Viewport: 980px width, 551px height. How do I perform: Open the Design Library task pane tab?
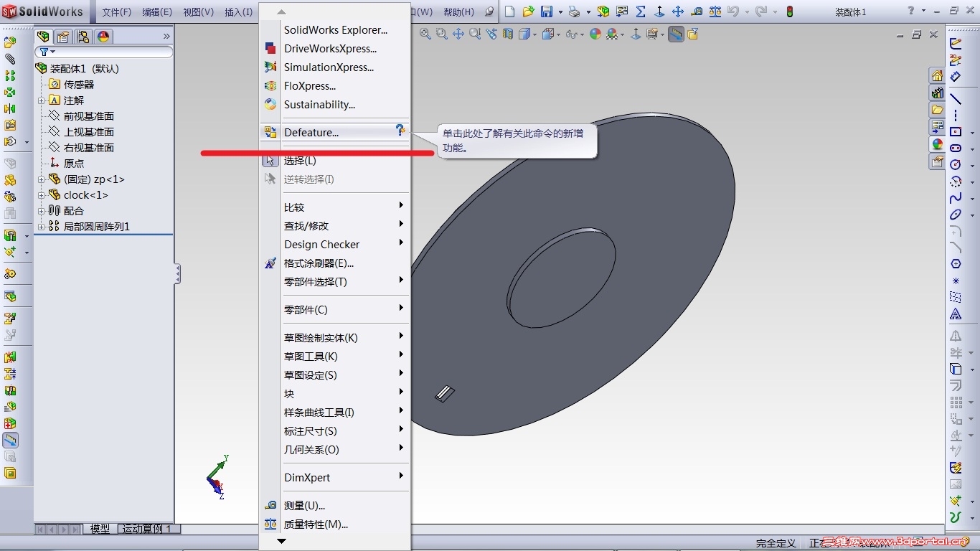coord(938,93)
